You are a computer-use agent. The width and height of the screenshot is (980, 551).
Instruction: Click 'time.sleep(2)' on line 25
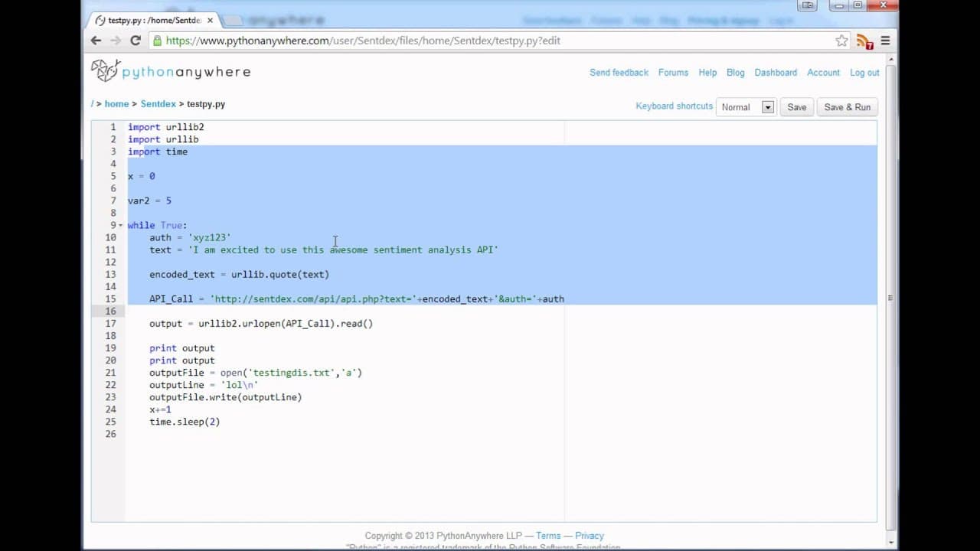click(x=185, y=421)
